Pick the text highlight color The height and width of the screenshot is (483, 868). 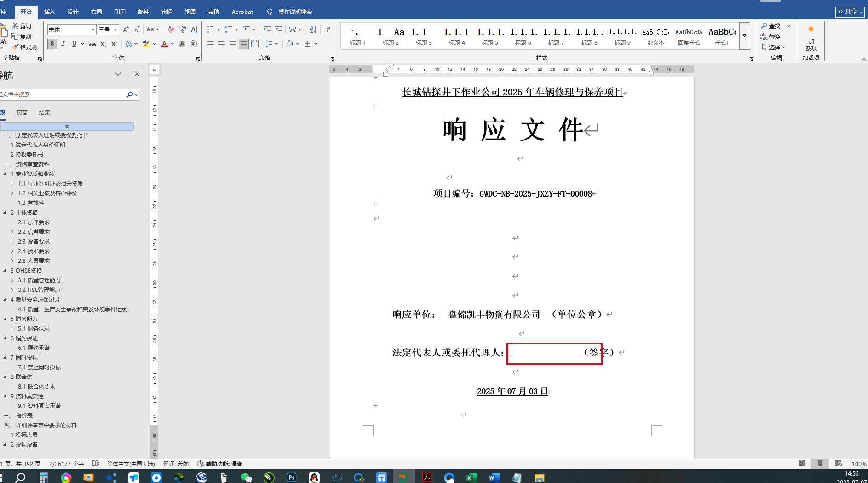146,44
